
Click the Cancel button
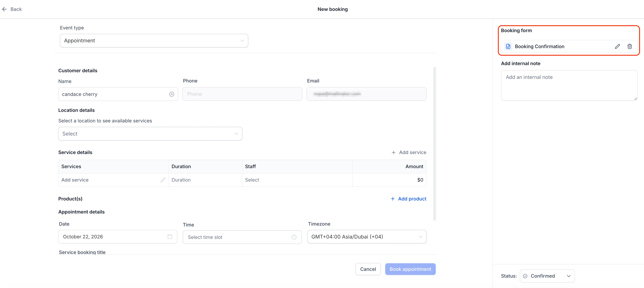368,269
